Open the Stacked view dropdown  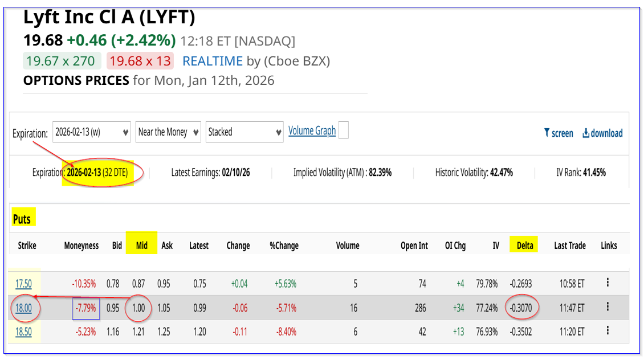[244, 132]
